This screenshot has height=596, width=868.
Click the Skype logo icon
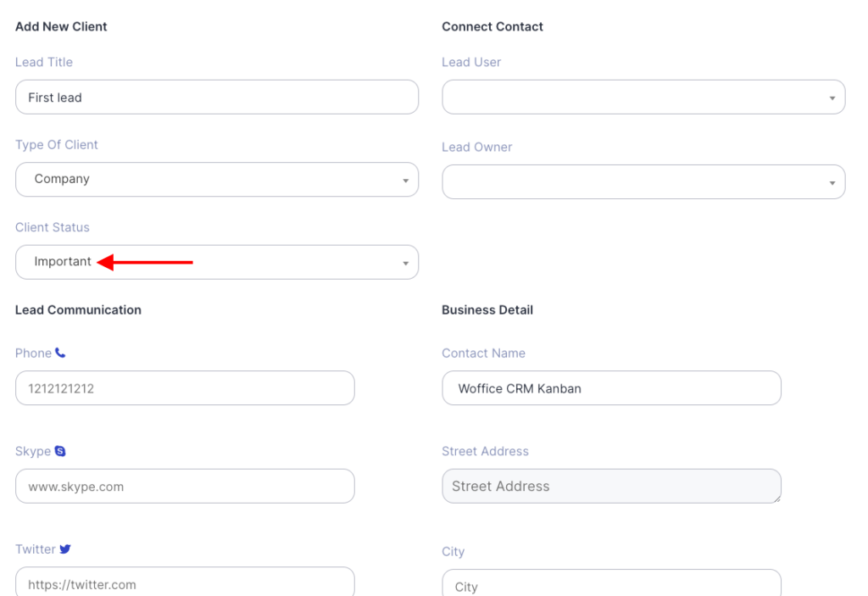point(60,451)
